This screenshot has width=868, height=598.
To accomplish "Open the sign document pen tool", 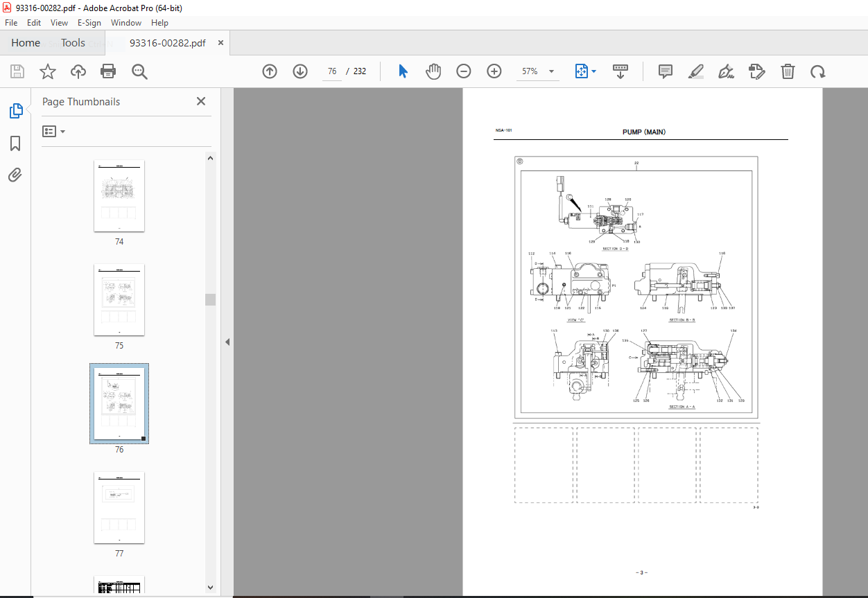I will [x=727, y=71].
